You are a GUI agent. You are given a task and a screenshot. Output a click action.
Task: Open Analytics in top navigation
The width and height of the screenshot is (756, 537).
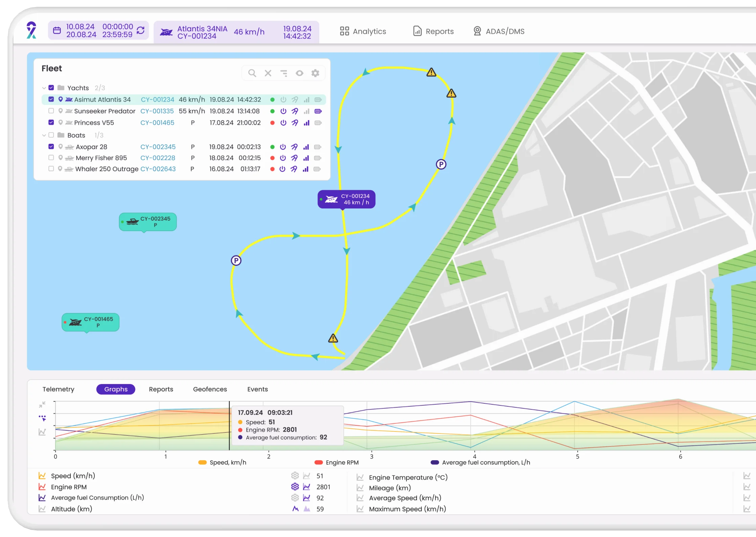[x=363, y=31]
